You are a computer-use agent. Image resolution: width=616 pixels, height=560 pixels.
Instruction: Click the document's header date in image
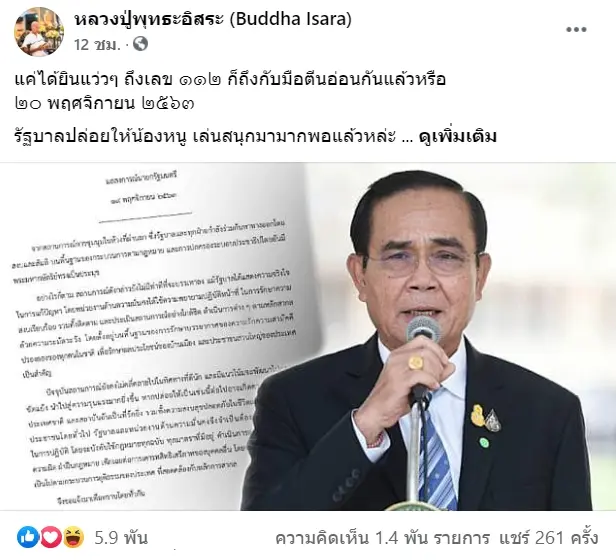pos(143,198)
